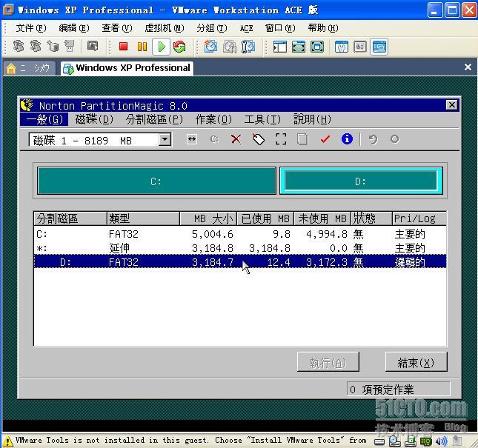The width and height of the screenshot is (478, 448).
Task: Close the PartitionMagic window
Action: [x=452, y=105]
